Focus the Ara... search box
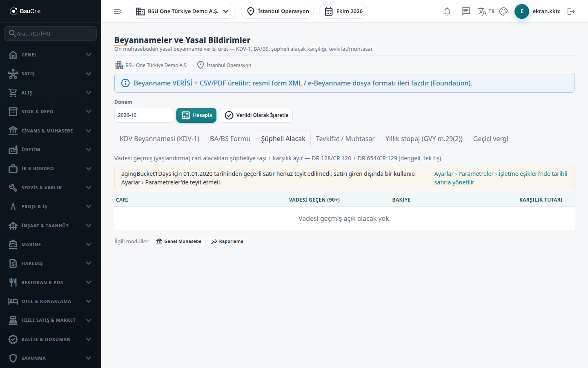Screen dimensions: 588x368 (x=50, y=34)
